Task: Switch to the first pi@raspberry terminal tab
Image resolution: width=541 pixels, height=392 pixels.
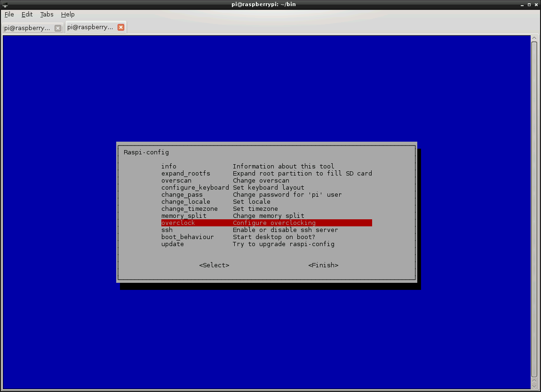Action: [x=27, y=28]
